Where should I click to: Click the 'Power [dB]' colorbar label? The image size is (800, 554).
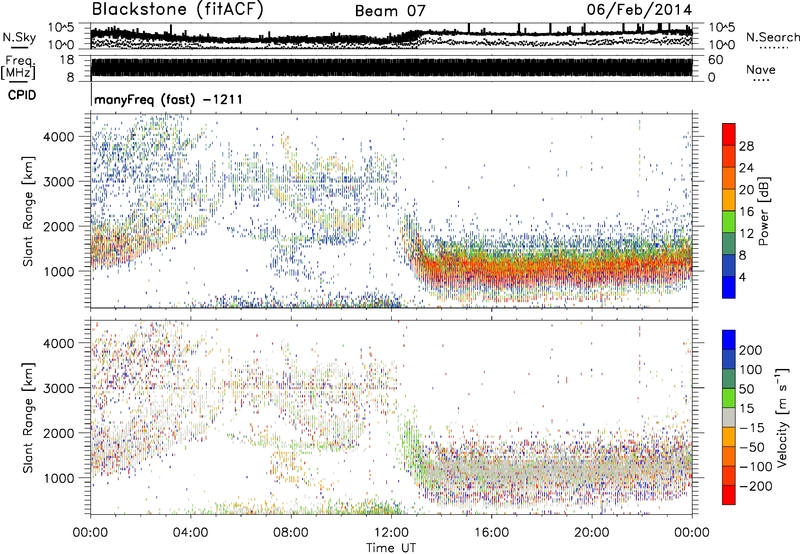(x=764, y=211)
